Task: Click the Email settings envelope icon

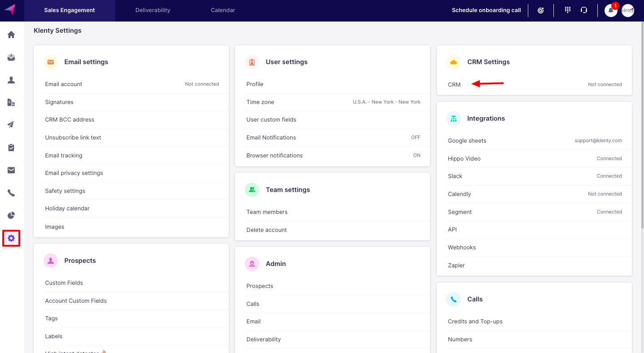Action: (51, 62)
